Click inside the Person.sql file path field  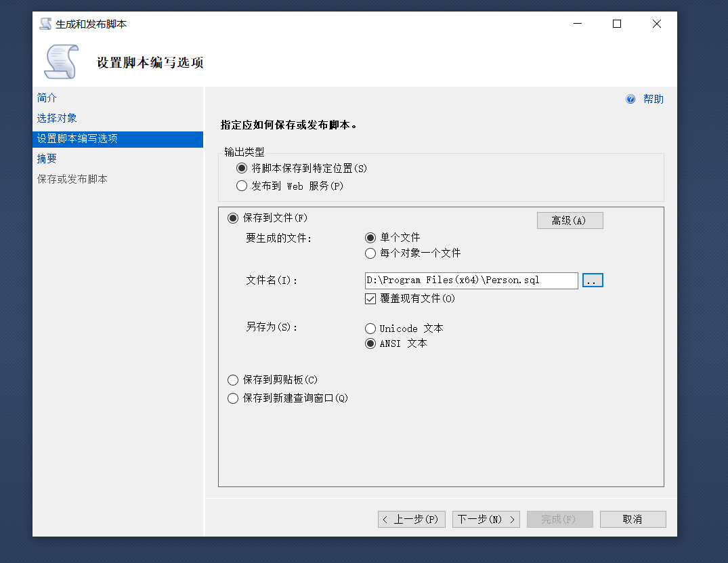tap(470, 280)
